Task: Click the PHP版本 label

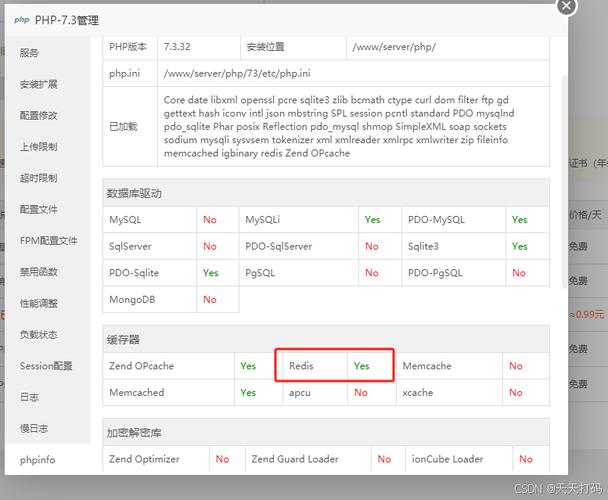Action: pos(128,47)
